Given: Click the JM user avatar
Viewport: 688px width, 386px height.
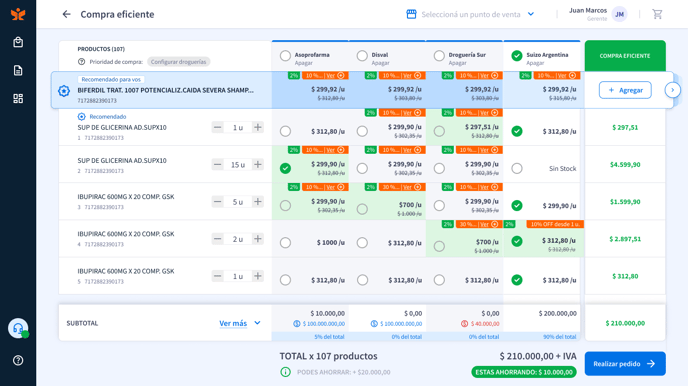Looking at the screenshot, I should (x=619, y=14).
